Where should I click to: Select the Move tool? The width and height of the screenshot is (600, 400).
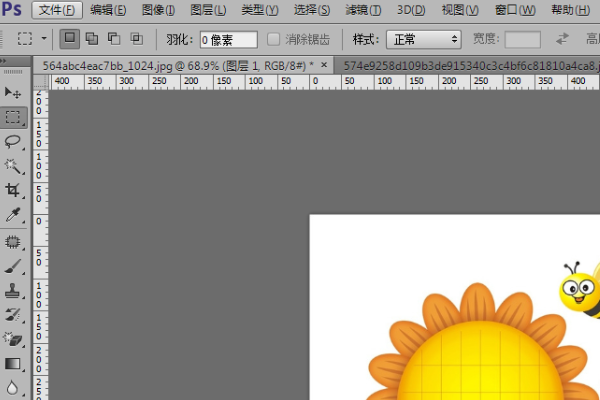[x=13, y=93]
